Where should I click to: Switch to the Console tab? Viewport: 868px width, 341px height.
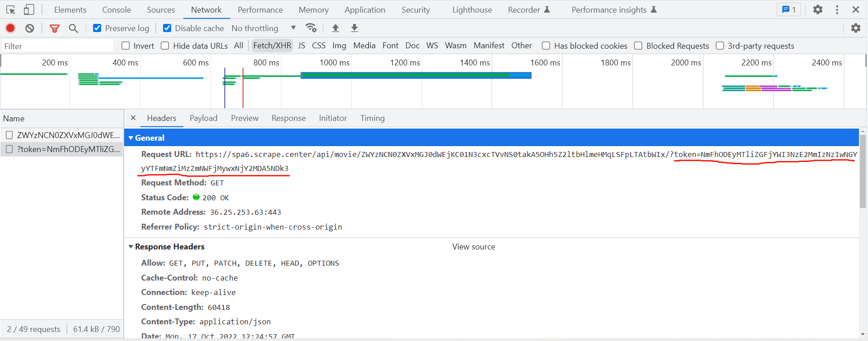click(x=117, y=9)
